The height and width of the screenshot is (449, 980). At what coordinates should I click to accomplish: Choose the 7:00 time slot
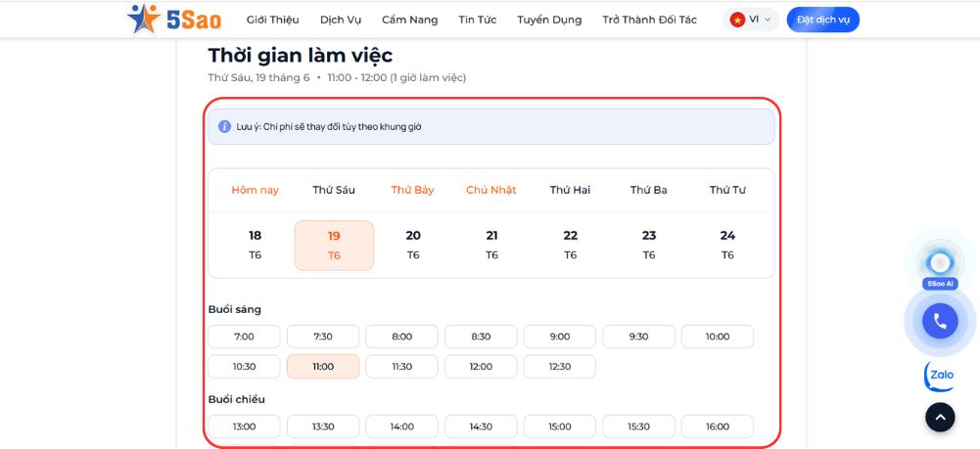[x=245, y=337]
